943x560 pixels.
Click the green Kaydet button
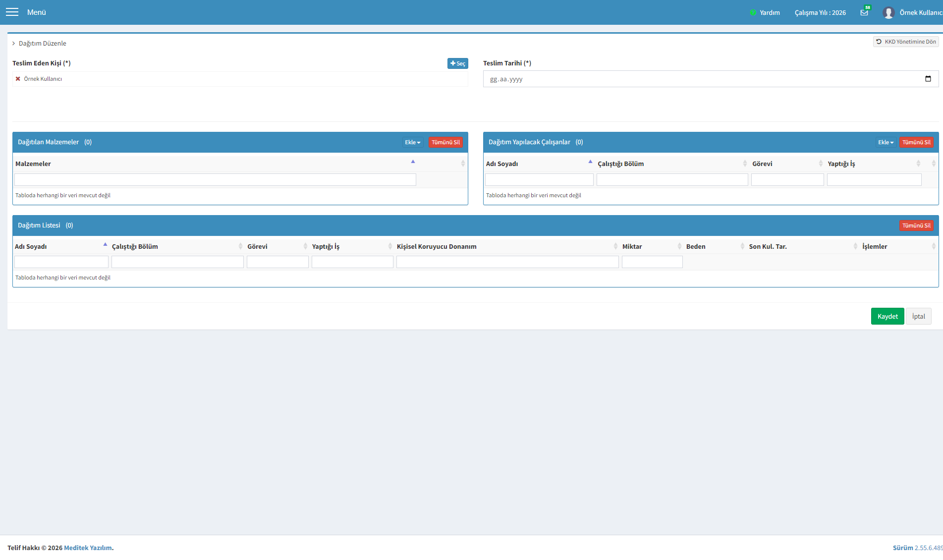[x=888, y=316]
